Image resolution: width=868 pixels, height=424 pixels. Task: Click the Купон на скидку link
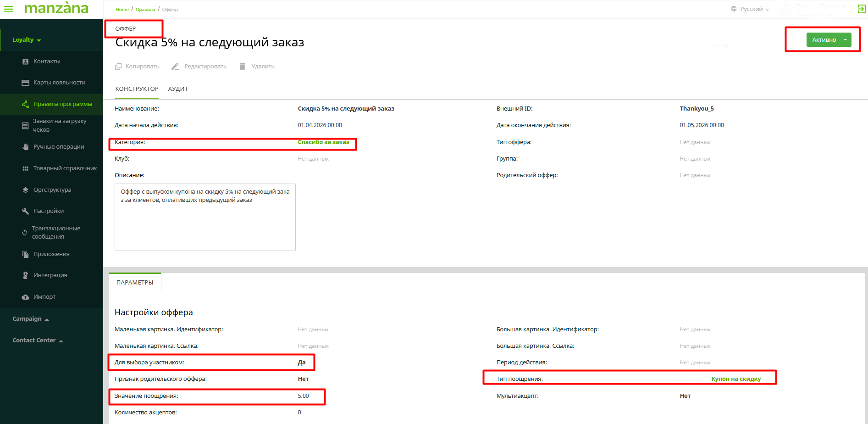click(735, 379)
